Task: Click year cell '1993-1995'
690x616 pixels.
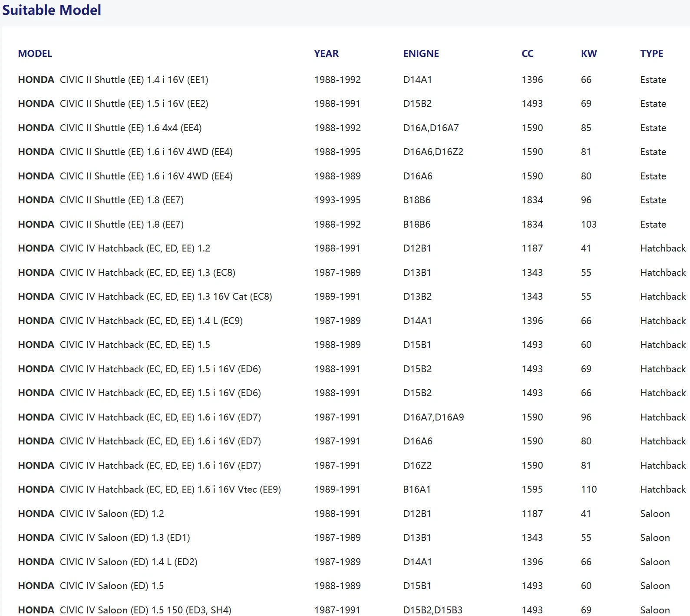Action: point(338,200)
